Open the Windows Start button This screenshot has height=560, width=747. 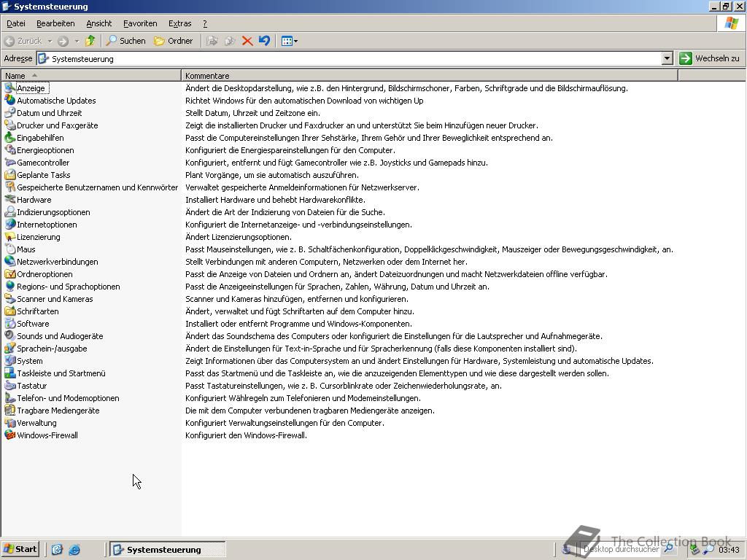tap(20, 549)
